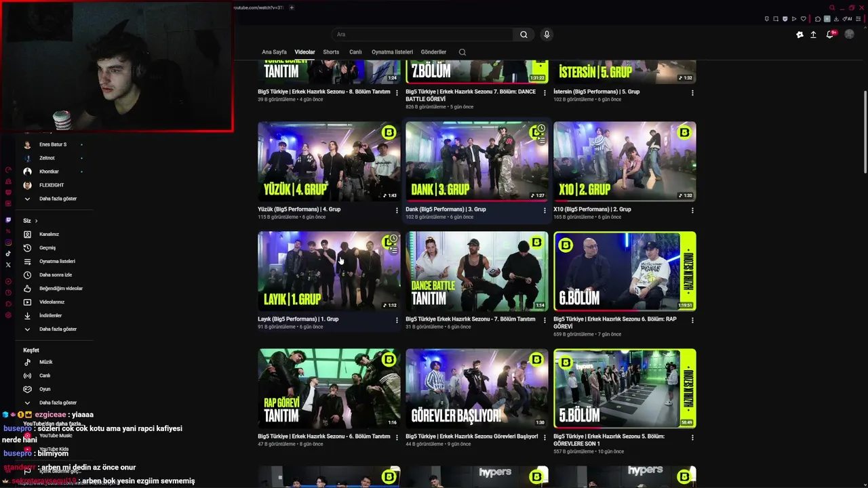Viewport: 868px width, 488px height.
Task: Start voice search with the microphone icon
Action: pyautogui.click(x=547, y=35)
